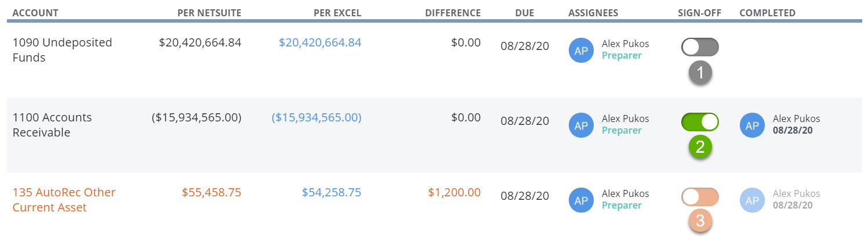Click green callout badge number 2
Viewport: 868px width, 237px height.
700,147
